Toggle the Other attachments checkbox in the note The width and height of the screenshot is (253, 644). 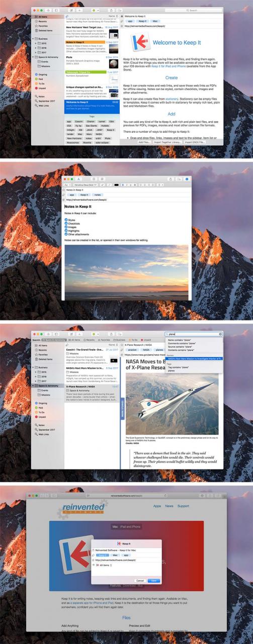click(66, 234)
